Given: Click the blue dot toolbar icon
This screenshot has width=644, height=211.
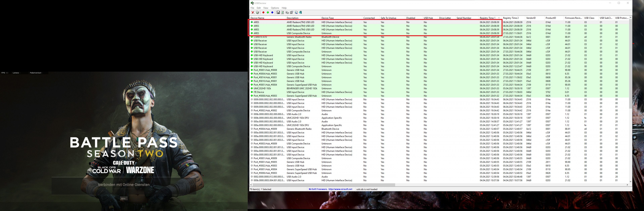Looking at the screenshot, I should tap(272, 13).
